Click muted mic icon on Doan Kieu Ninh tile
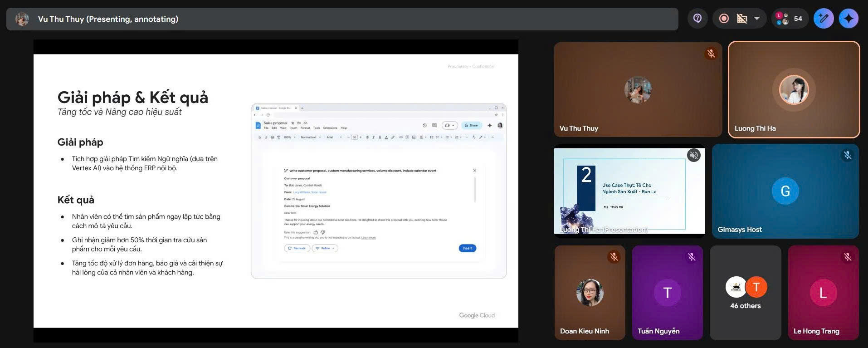The height and width of the screenshot is (348, 868). click(x=614, y=257)
